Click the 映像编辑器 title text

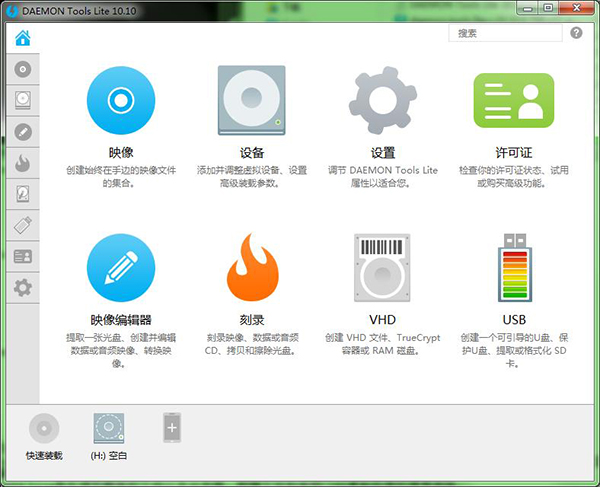(x=121, y=320)
